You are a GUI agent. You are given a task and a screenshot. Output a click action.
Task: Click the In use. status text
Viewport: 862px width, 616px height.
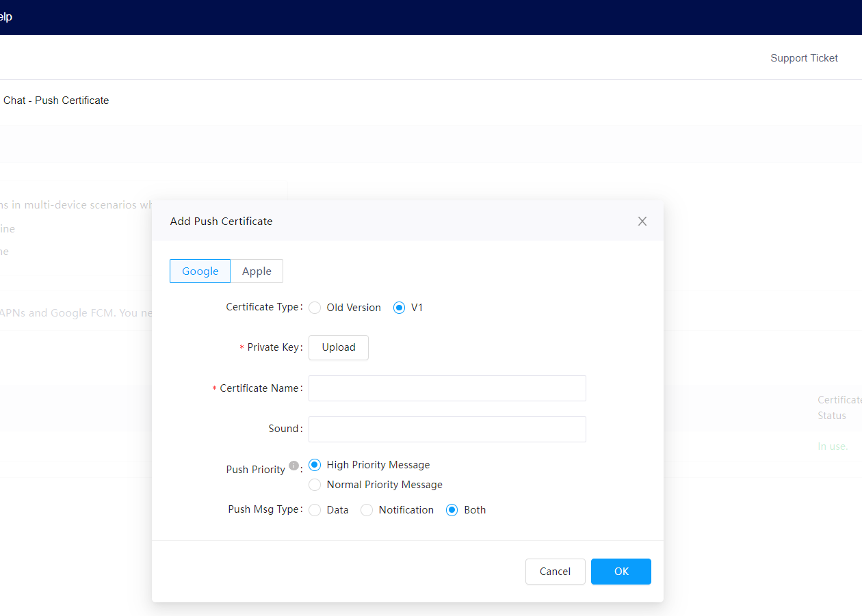tap(833, 446)
